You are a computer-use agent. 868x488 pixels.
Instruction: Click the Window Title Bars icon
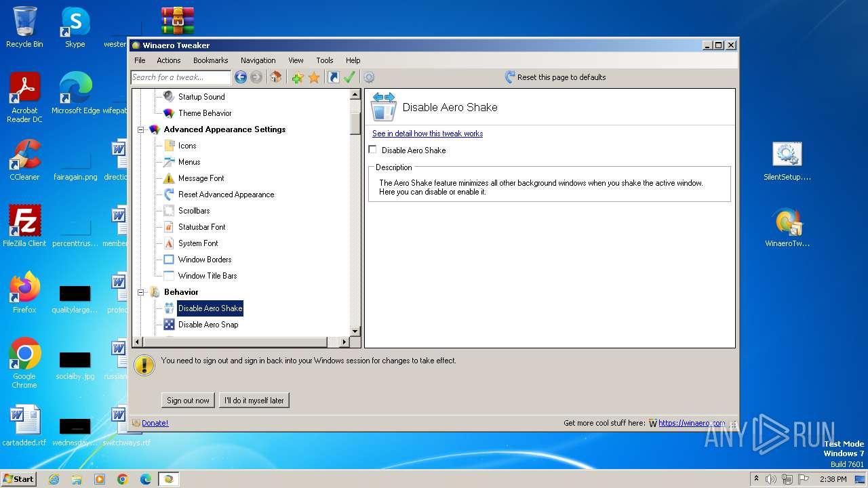169,276
